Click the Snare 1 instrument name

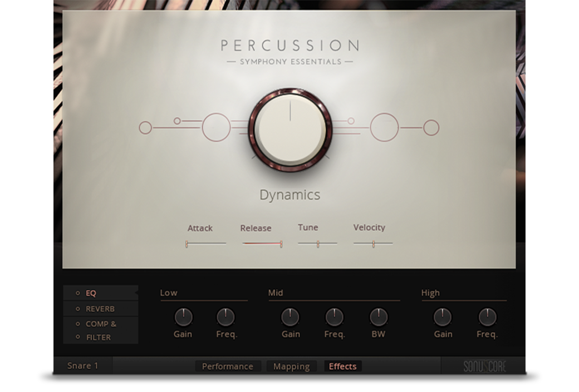[83, 365]
